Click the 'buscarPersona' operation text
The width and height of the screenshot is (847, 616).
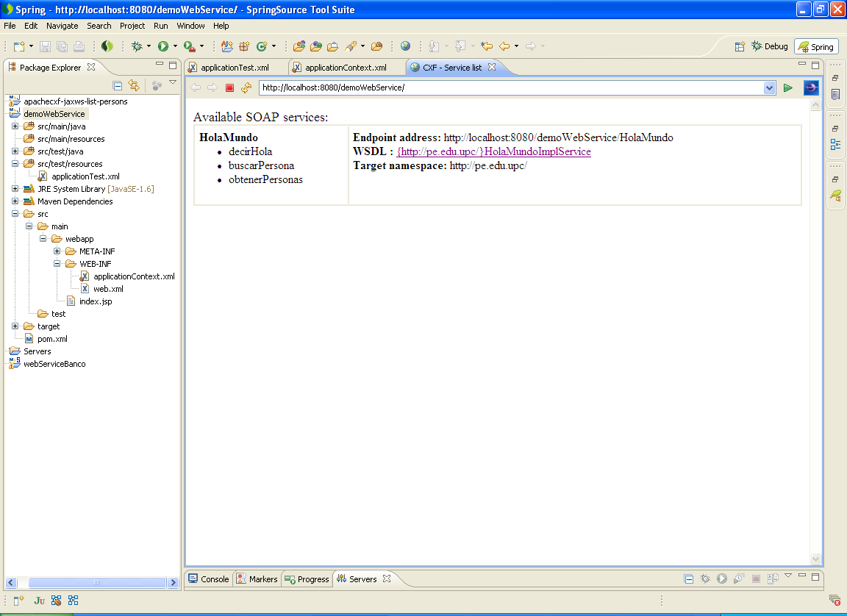point(262,165)
